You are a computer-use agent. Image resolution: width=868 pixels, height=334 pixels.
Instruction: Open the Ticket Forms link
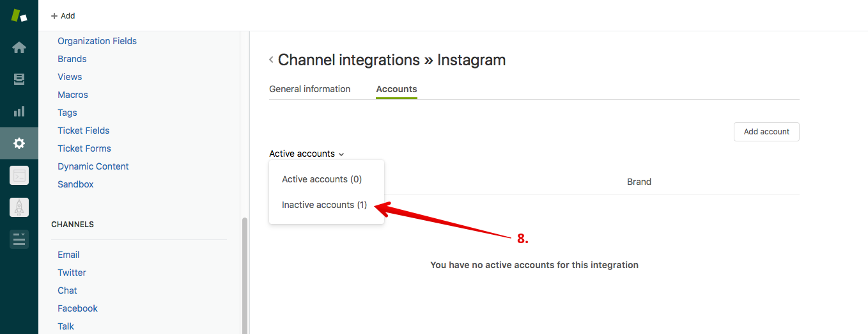[84, 148]
